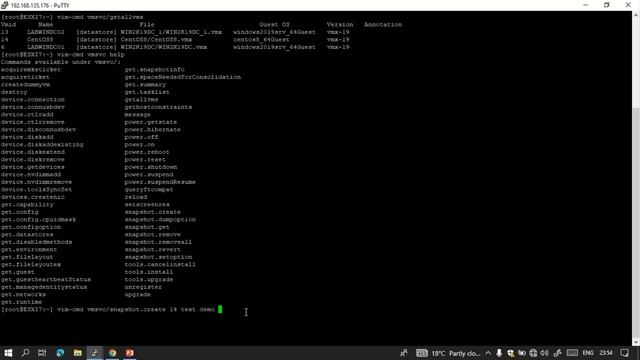Click the 'device.diskextend' command text
This screenshot has width=640, height=360.
[33, 152]
